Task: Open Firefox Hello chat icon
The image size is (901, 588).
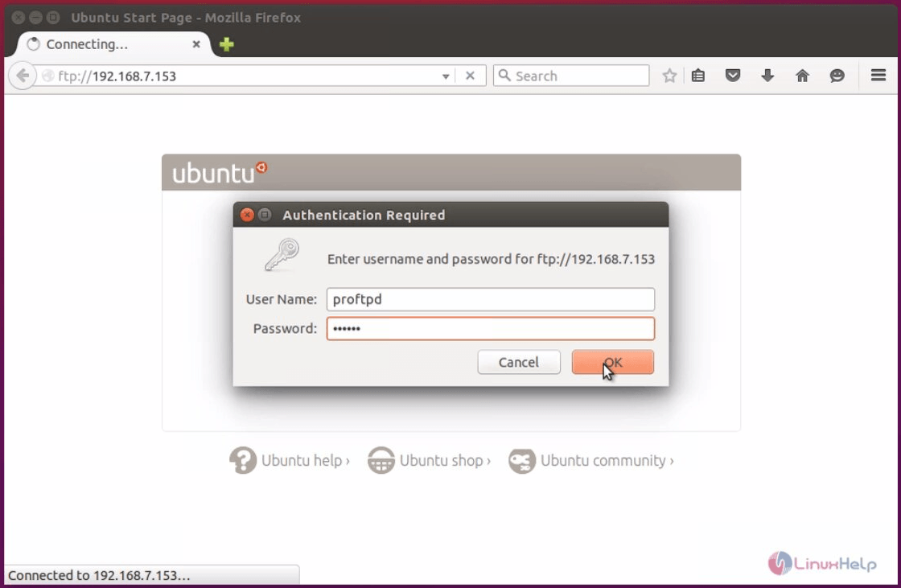Action: coord(837,76)
